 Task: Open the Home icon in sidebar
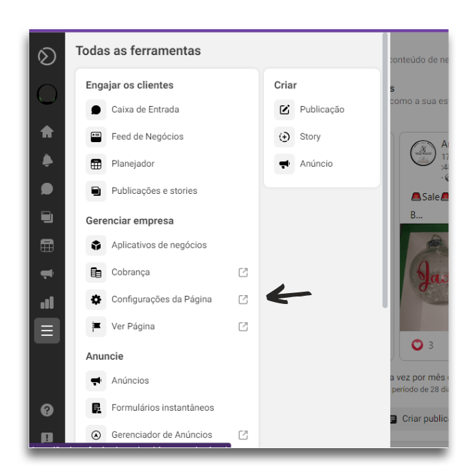pos(47,132)
